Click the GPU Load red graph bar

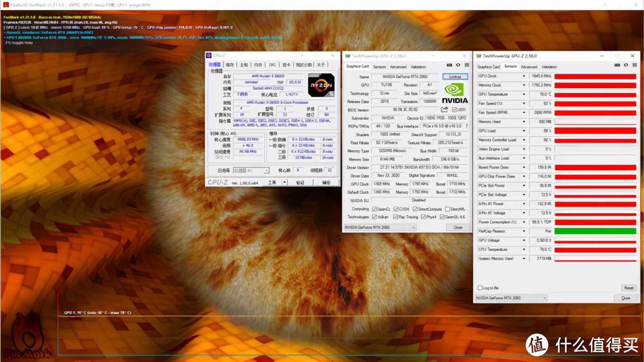pos(595,131)
